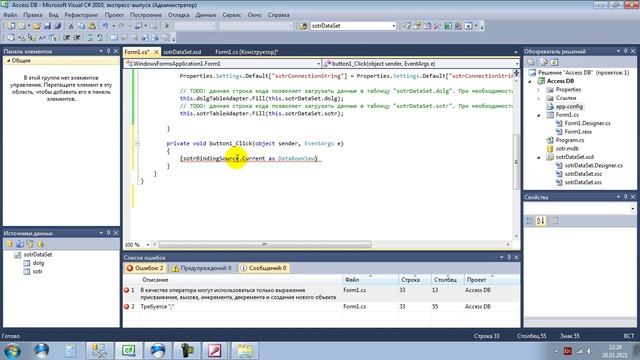Click the Show All Files icon in Solution Explorer
The image size is (640, 360).
[544, 62]
